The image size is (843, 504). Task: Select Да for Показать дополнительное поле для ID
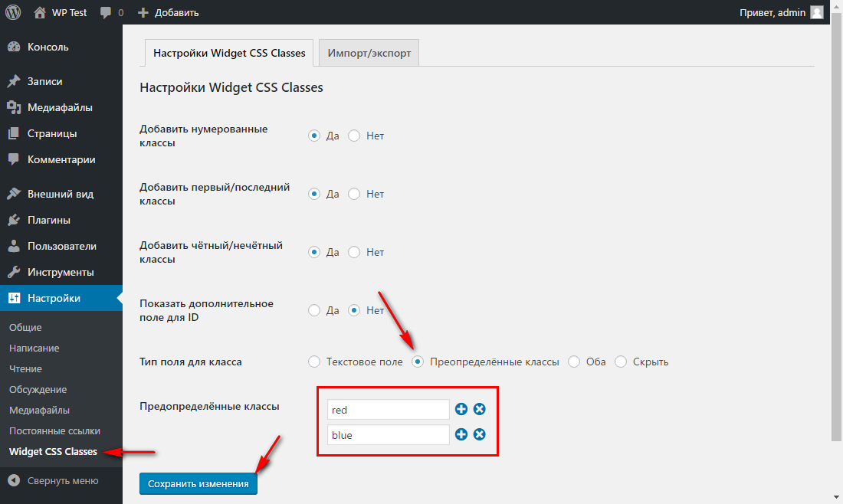(313, 310)
